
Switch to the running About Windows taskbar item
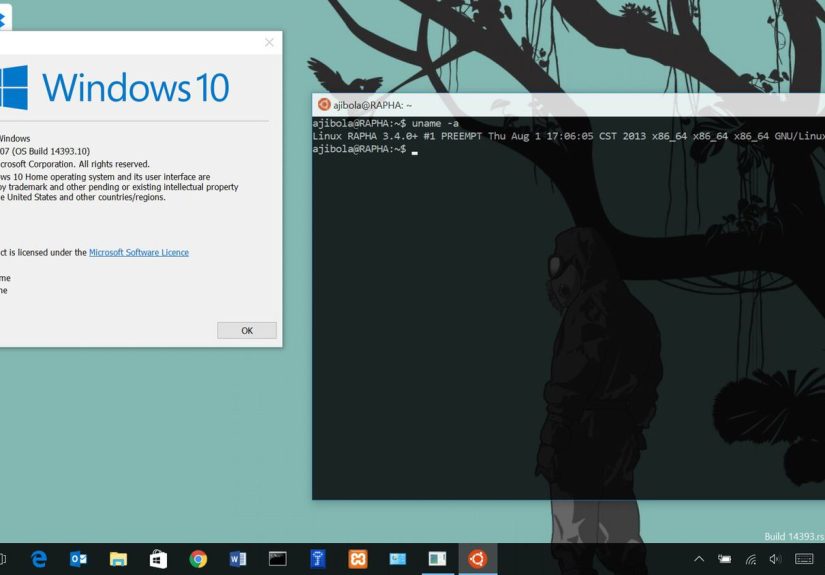pos(437,559)
